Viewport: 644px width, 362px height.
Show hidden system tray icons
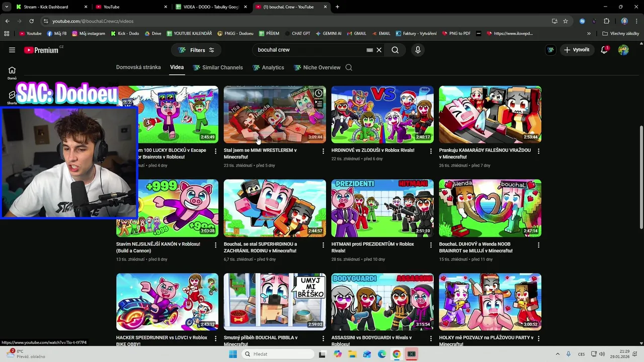[x=557, y=354]
